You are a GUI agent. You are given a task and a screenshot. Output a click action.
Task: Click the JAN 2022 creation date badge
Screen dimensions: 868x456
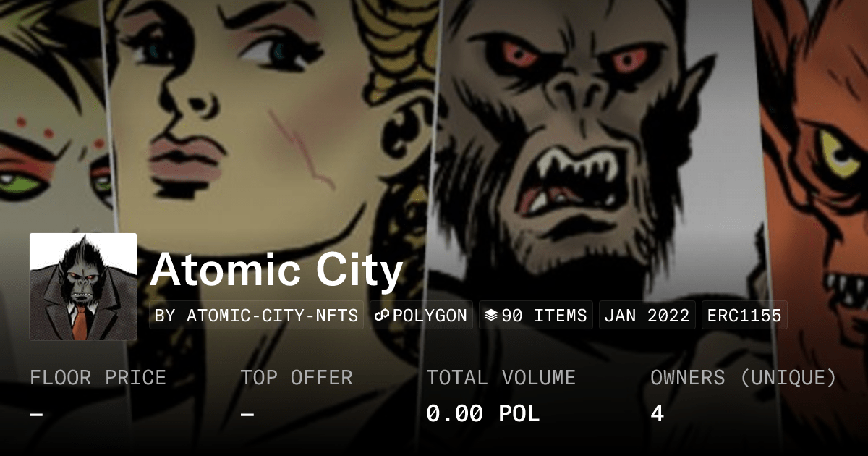point(647,316)
